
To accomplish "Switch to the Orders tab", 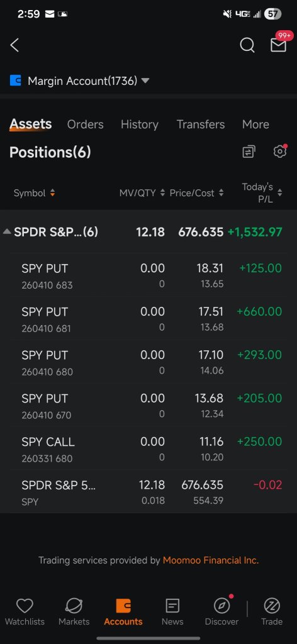I will [x=86, y=125].
